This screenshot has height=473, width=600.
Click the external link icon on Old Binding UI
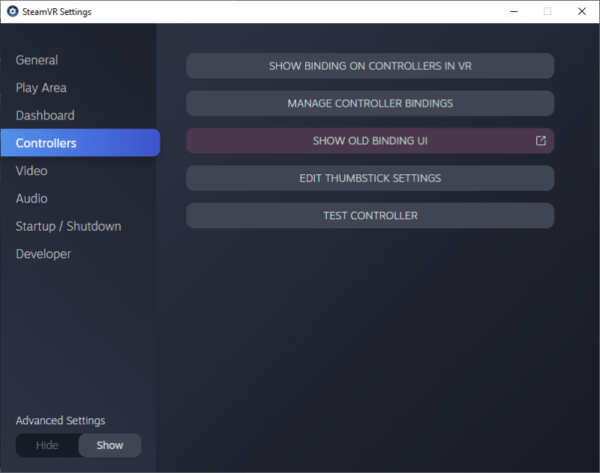541,140
